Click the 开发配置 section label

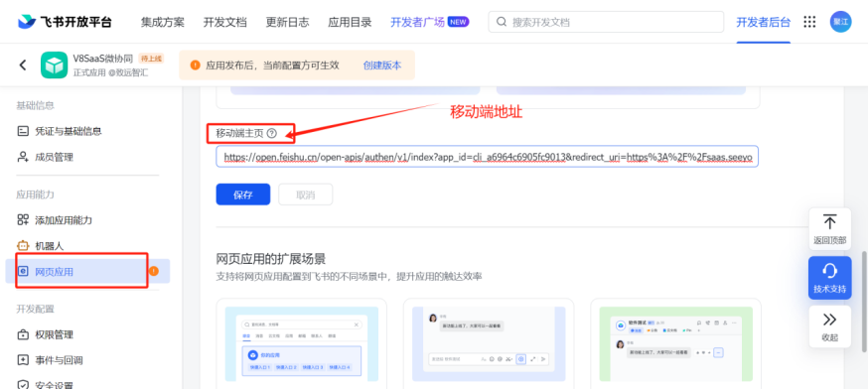35,309
